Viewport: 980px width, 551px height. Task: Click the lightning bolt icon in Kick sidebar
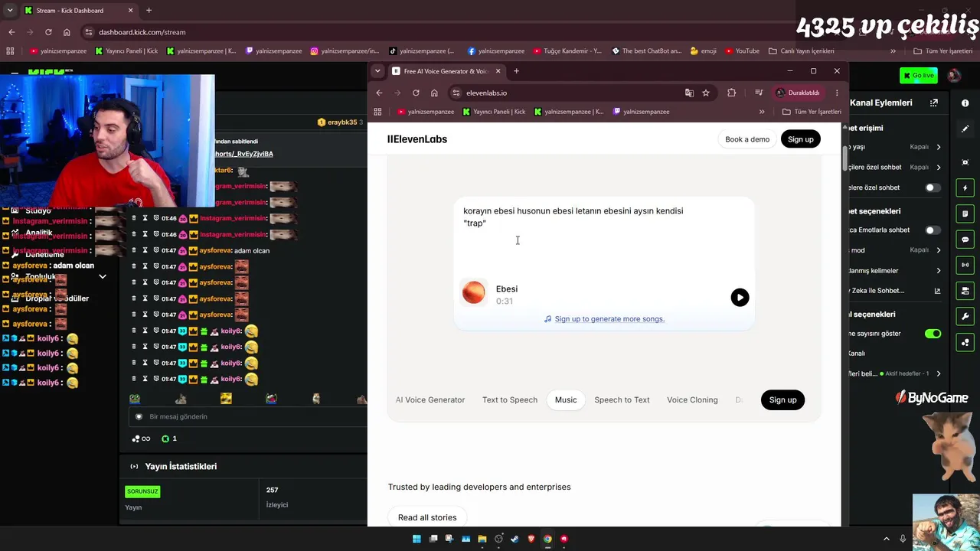965,187
